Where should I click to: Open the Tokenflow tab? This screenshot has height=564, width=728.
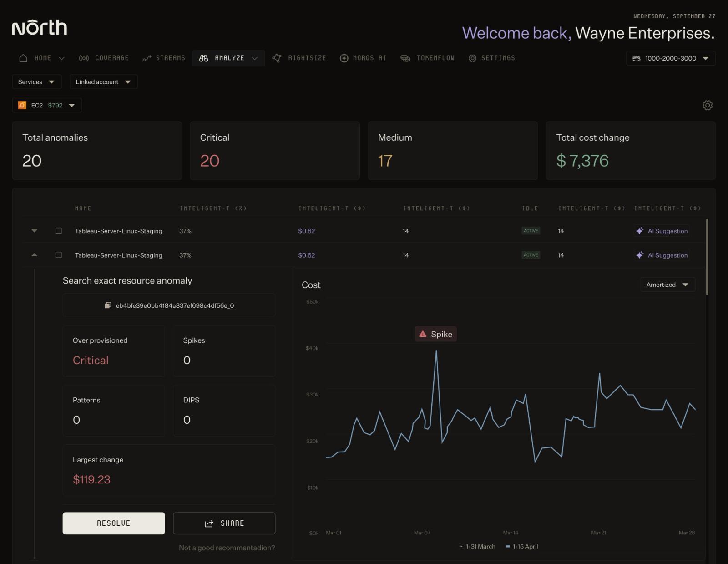(428, 58)
